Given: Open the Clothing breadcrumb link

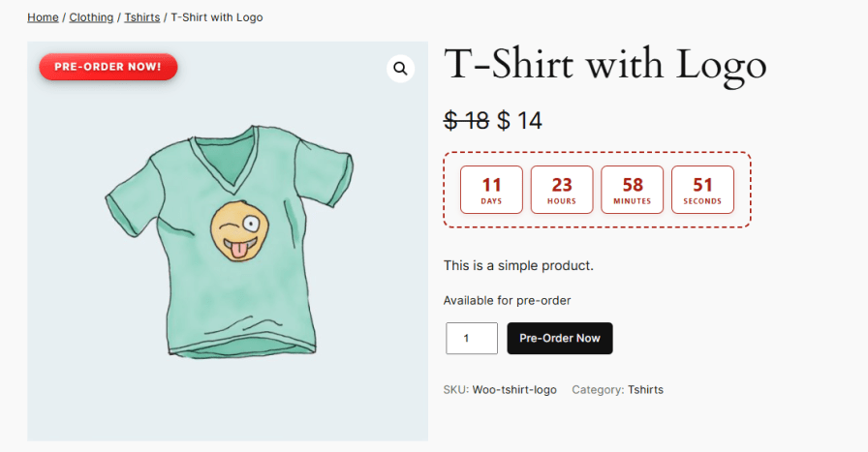Looking at the screenshot, I should pos(91,17).
